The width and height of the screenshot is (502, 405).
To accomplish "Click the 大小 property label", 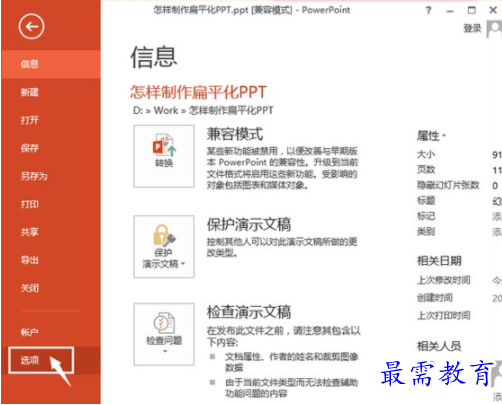I will pos(426,154).
